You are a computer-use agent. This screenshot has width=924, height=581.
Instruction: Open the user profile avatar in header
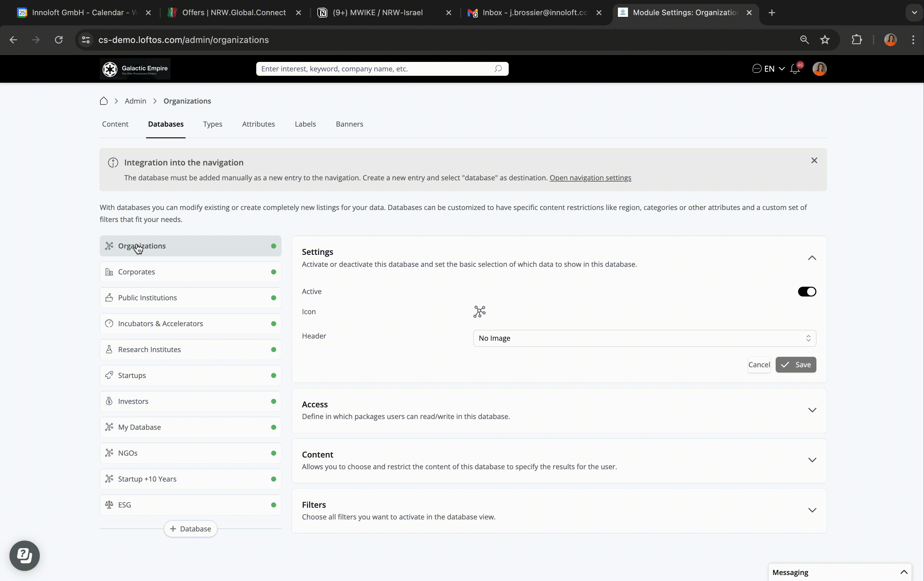819,69
